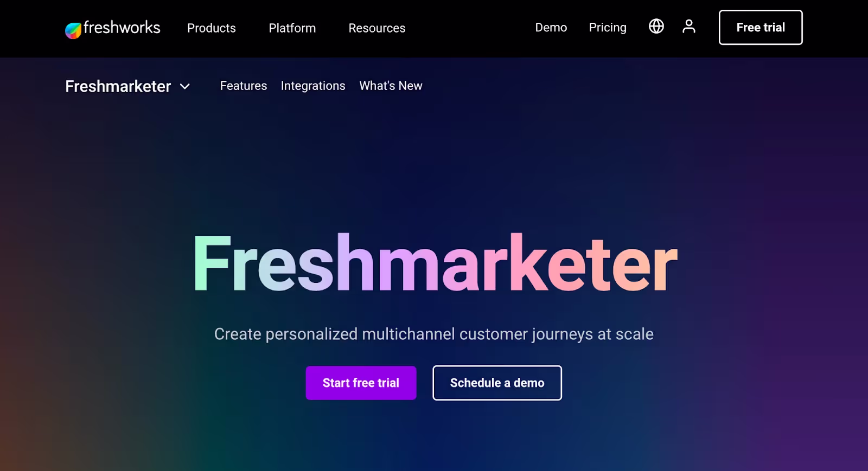This screenshot has height=471, width=868.
Task: Open the What's New page
Action: tap(391, 86)
